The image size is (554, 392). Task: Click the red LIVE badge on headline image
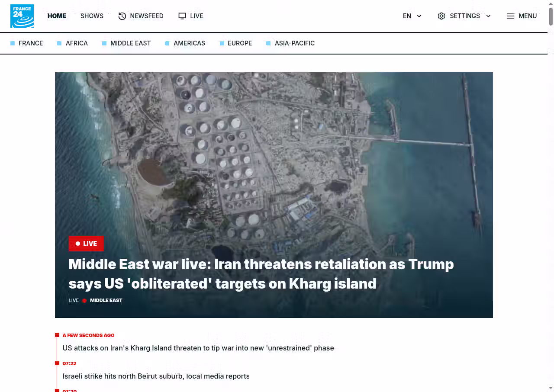[x=86, y=244]
